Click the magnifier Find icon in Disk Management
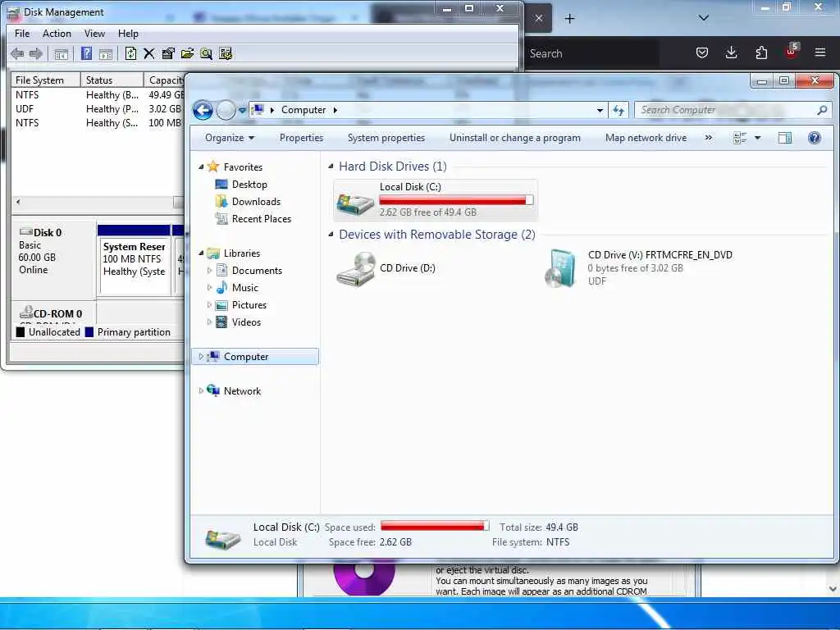840x630 pixels. [206, 53]
